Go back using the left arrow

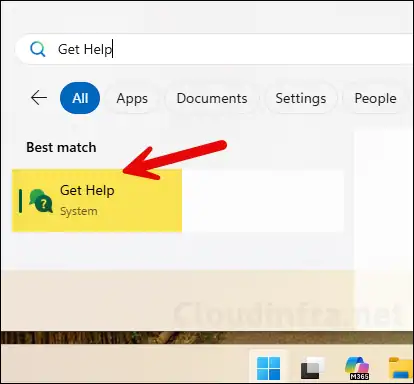pos(39,98)
